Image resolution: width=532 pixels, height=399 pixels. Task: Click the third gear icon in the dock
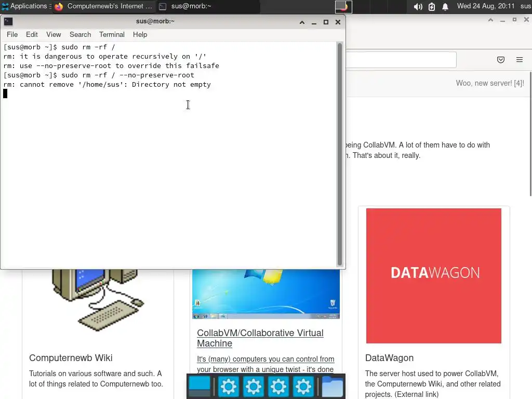(278, 387)
